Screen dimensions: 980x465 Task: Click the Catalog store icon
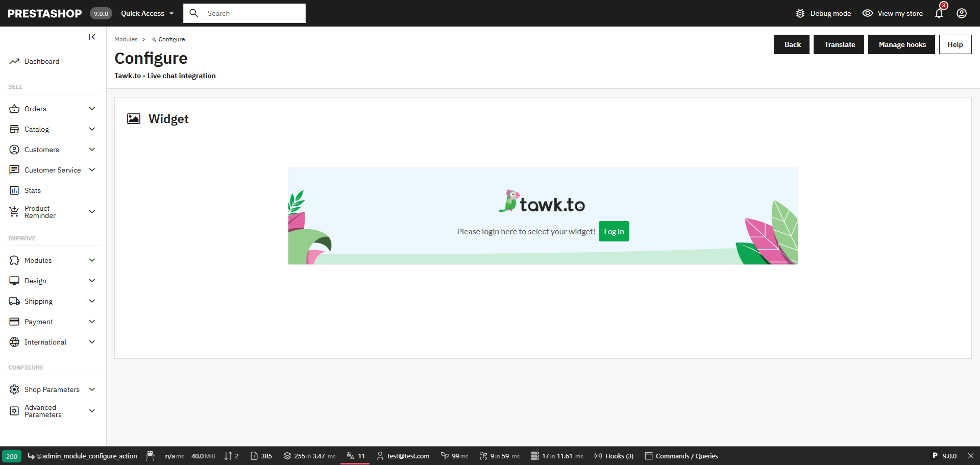(x=14, y=129)
